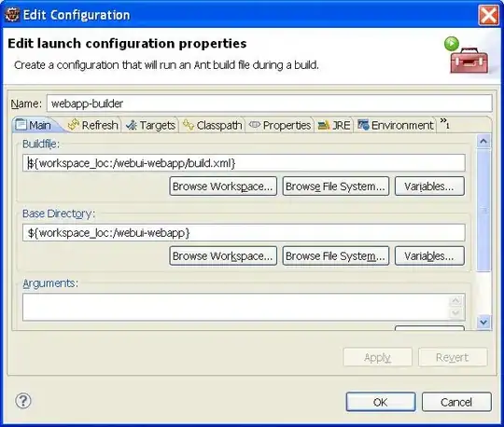Click Browse Workspace under Buildfile
The image size is (504, 427).
pyautogui.click(x=223, y=186)
